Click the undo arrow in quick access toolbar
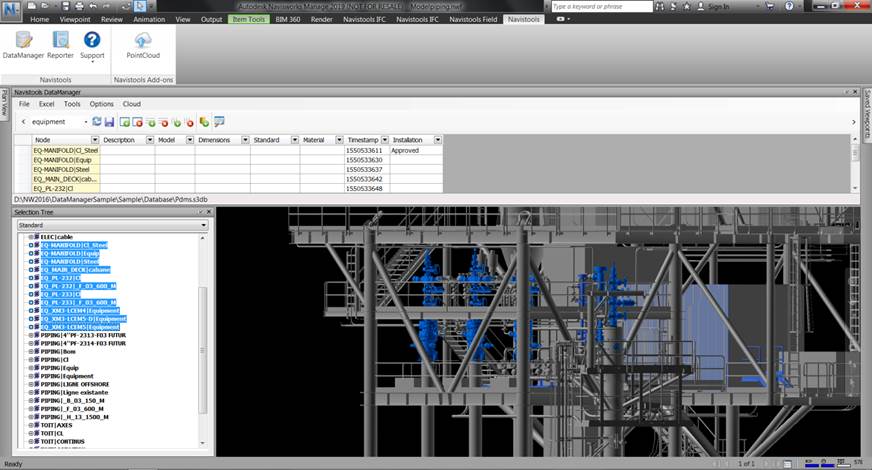872x470 pixels. click(x=92, y=6)
